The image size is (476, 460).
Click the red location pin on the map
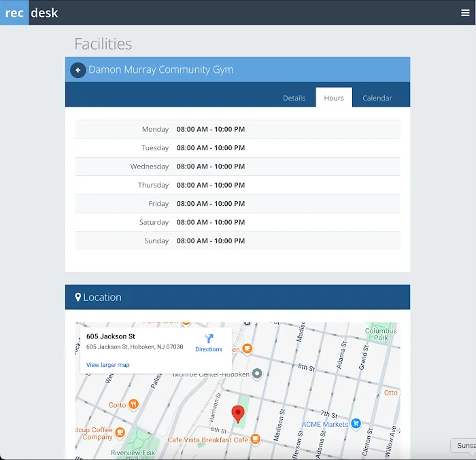coord(237,414)
